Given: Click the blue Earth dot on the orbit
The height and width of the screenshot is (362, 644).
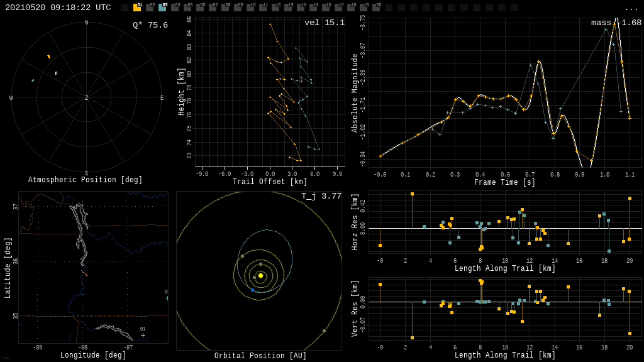Looking at the screenshot, I should tap(252, 290).
